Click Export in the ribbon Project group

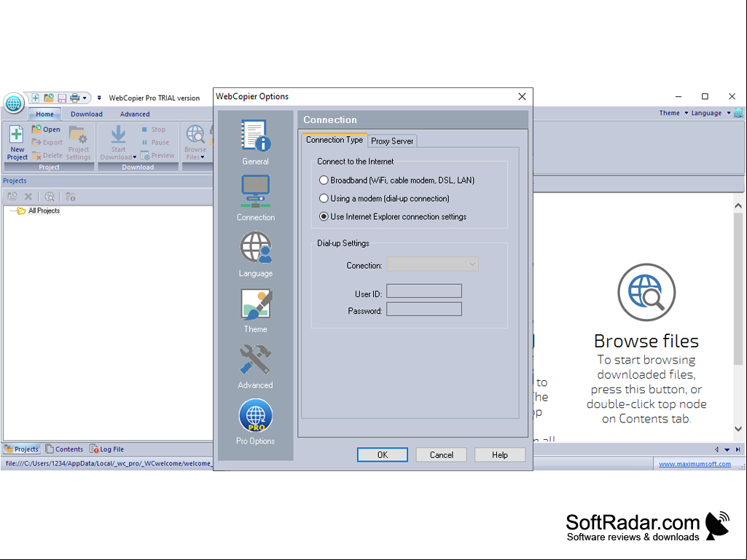click(x=47, y=142)
